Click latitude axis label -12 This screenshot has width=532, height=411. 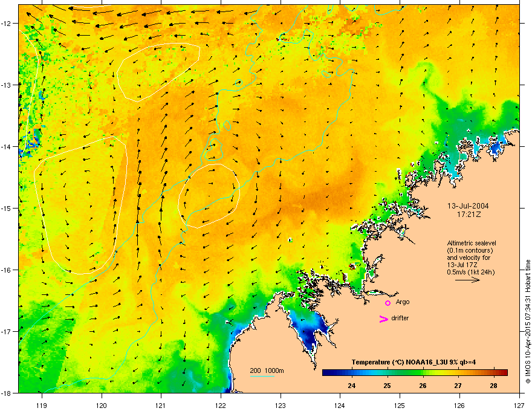tap(7, 24)
